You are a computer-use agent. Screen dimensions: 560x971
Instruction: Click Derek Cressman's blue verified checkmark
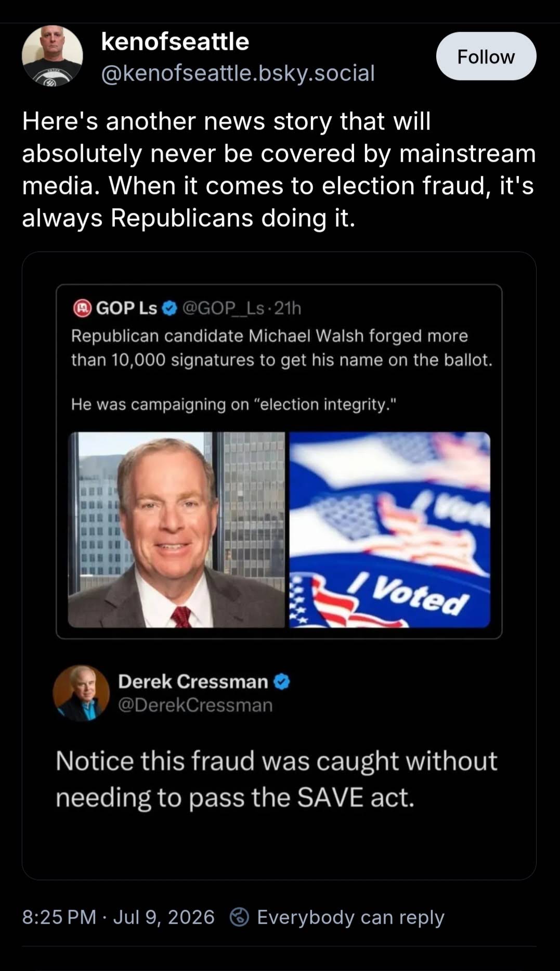(281, 682)
